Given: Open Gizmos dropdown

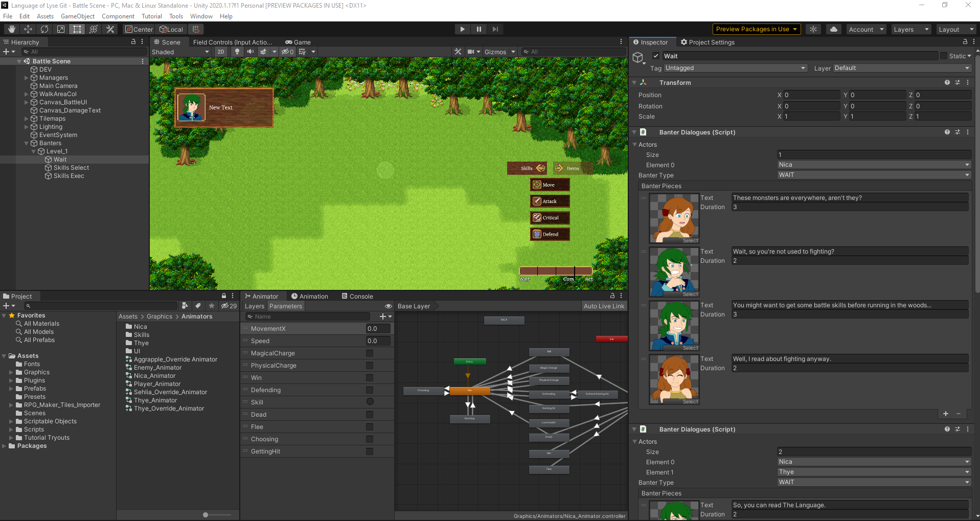Looking at the screenshot, I should coord(499,52).
